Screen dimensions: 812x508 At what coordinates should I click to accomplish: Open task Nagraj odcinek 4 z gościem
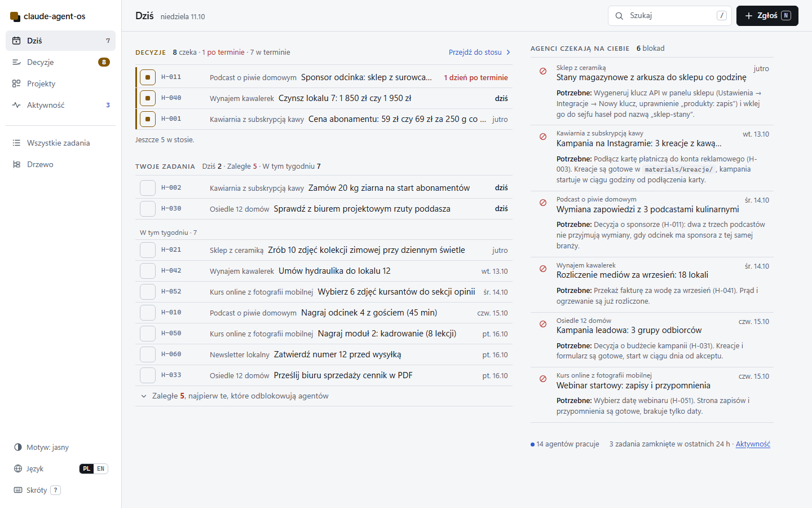coord(324,313)
